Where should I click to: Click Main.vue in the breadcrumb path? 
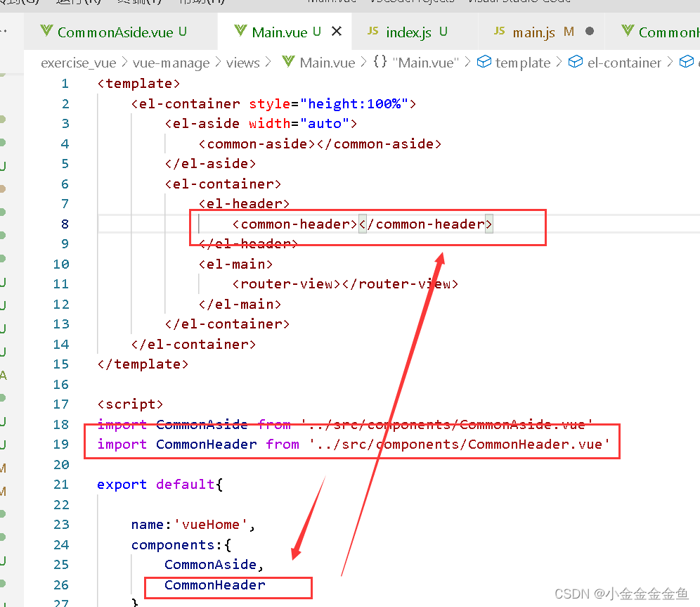tap(328, 63)
